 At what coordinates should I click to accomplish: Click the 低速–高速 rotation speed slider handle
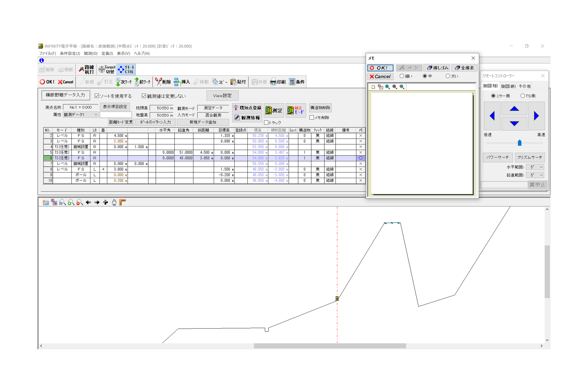(519, 143)
